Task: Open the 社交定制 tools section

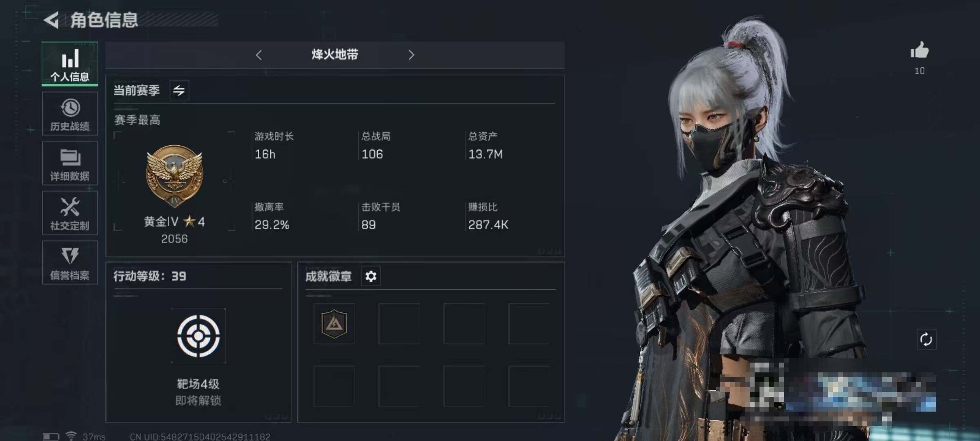Action: tap(70, 213)
